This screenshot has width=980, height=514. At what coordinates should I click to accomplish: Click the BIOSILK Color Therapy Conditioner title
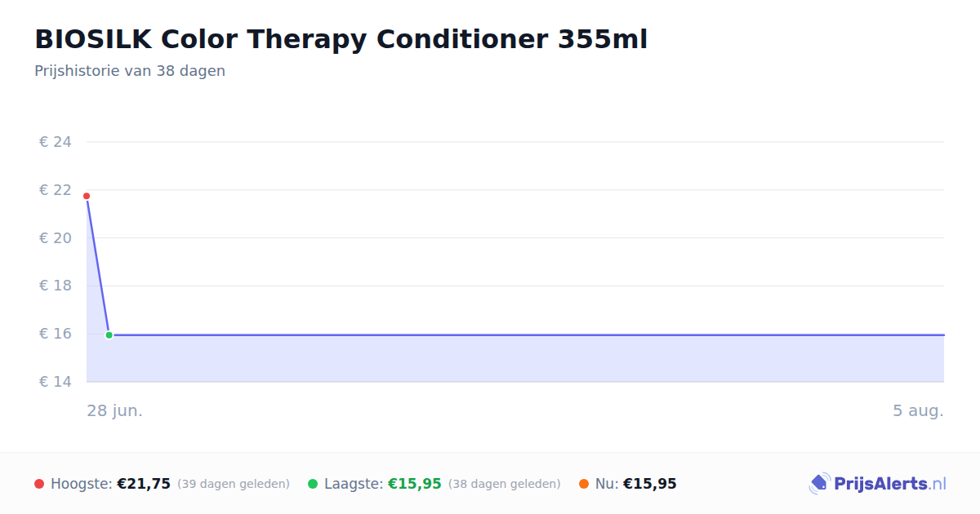tap(341, 39)
